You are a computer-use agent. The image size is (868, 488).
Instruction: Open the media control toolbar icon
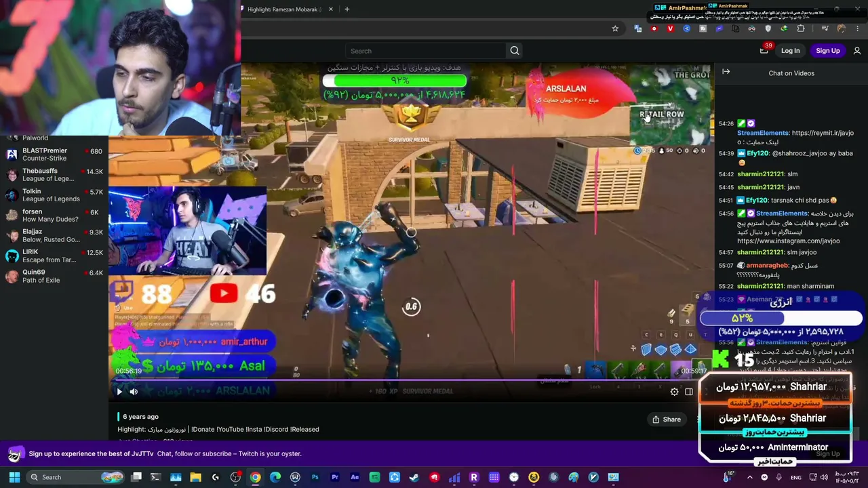pos(825,28)
